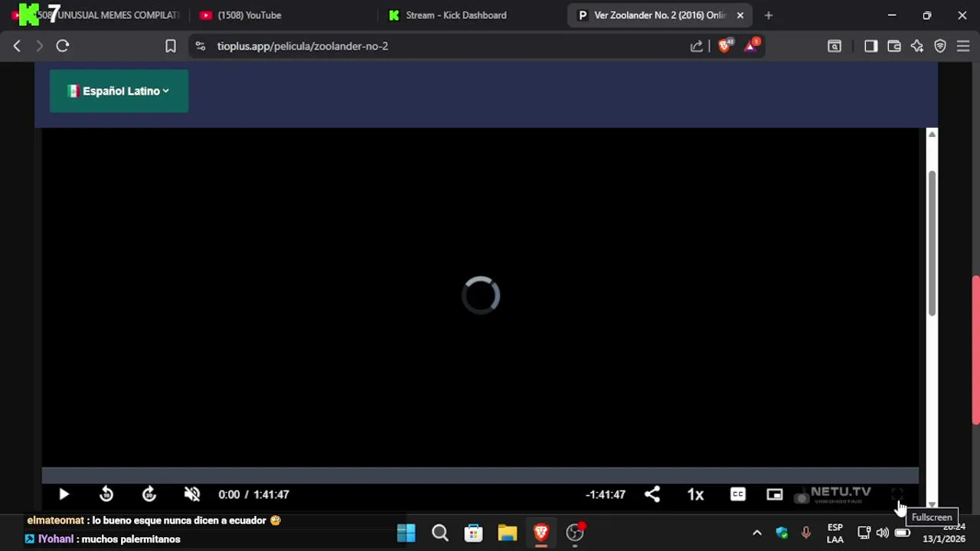Open Windows Security tray icon
The width and height of the screenshot is (980, 551).
click(782, 533)
